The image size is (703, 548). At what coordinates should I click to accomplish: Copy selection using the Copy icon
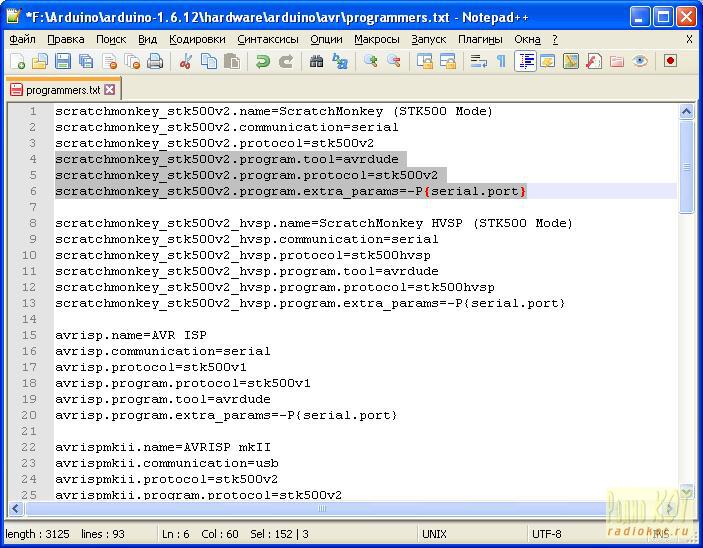point(209,61)
